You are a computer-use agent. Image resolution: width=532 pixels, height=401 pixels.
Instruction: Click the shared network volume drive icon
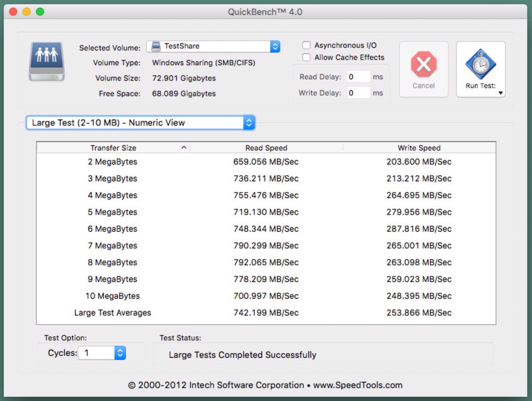[47, 61]
